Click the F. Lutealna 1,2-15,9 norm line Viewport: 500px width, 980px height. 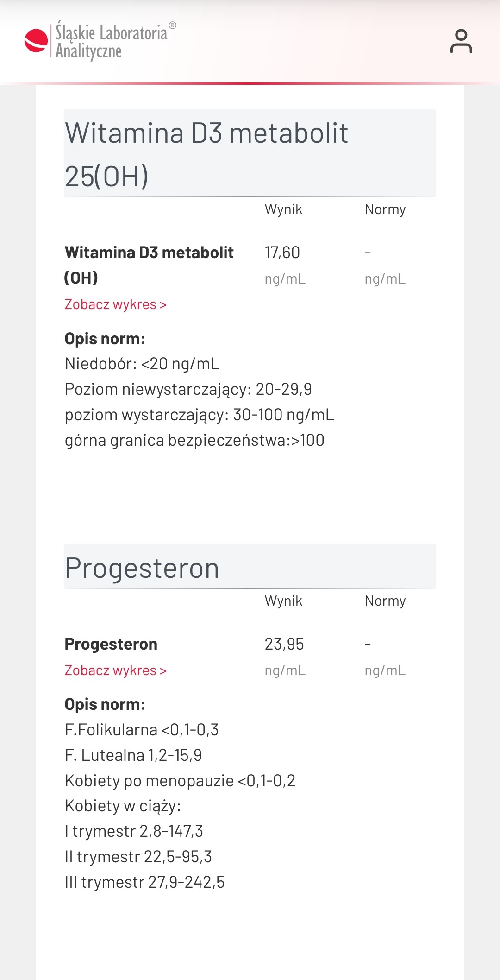click(133, 755)
